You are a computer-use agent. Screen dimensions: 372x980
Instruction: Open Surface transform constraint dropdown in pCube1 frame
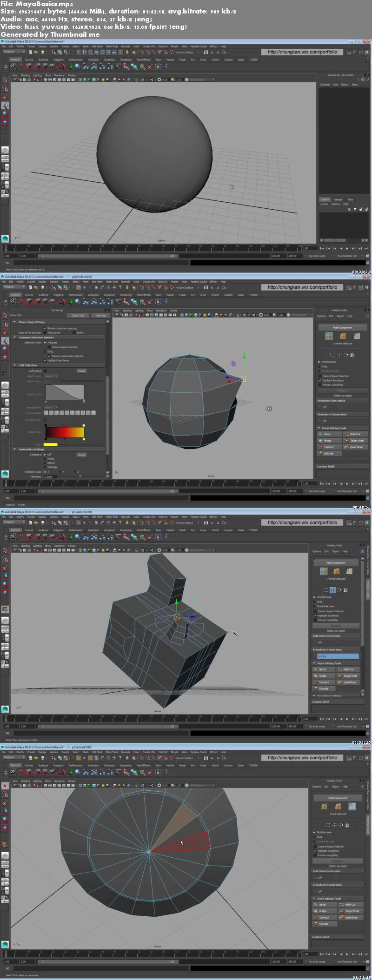[x=337, y=656]
